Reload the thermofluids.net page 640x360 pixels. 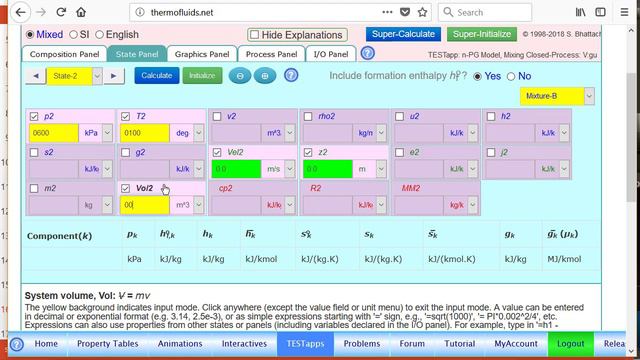tap(61, 13)
